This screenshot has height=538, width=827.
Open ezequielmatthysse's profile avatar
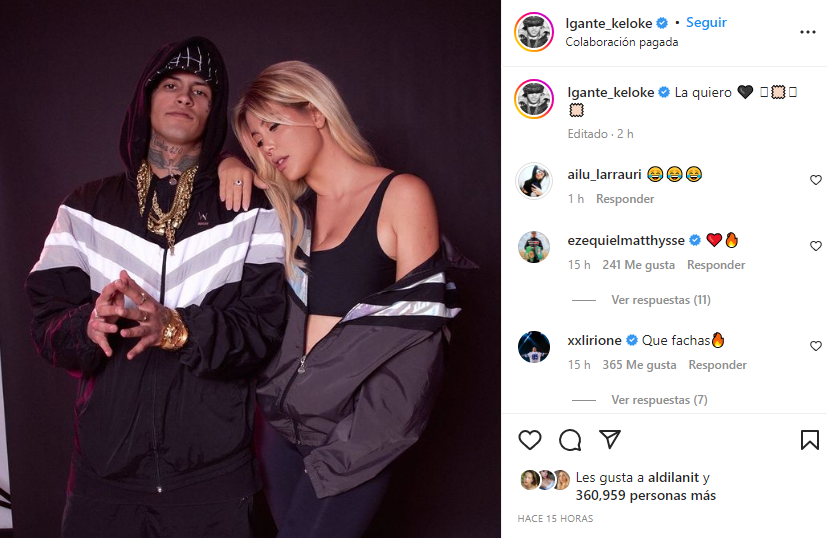(534, 246)
